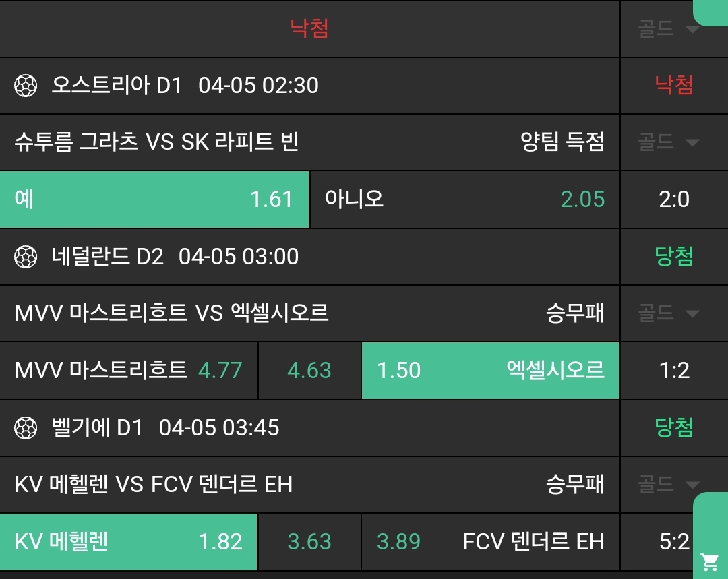Expand the 골드 dropdown beside 양팀 득점
The height and width of the screenshot is (579, 728).
(669, 142)
